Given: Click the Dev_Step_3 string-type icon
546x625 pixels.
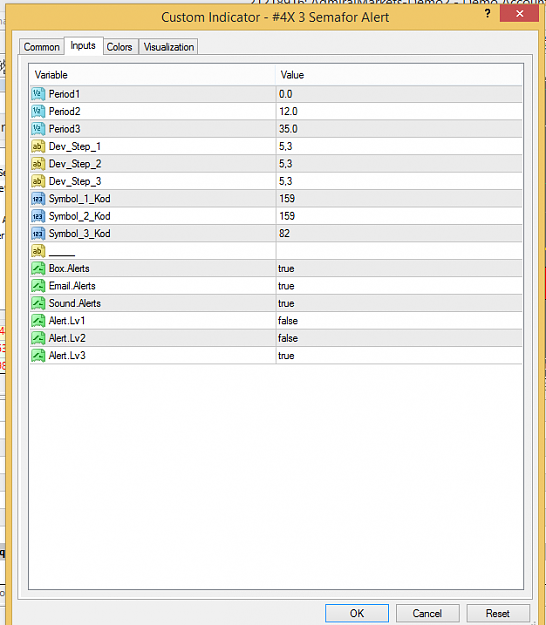Looking at the screenshot, I should 38,181.
